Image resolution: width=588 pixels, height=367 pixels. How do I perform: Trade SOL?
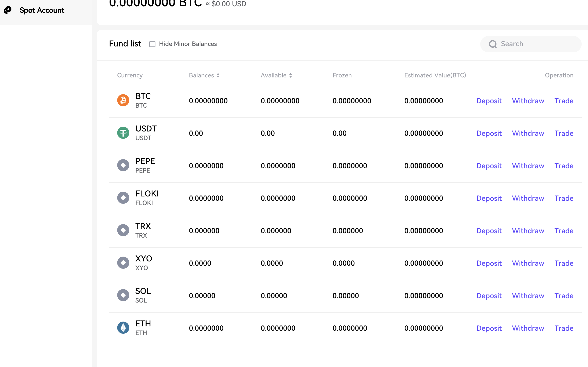pos(564,296)
